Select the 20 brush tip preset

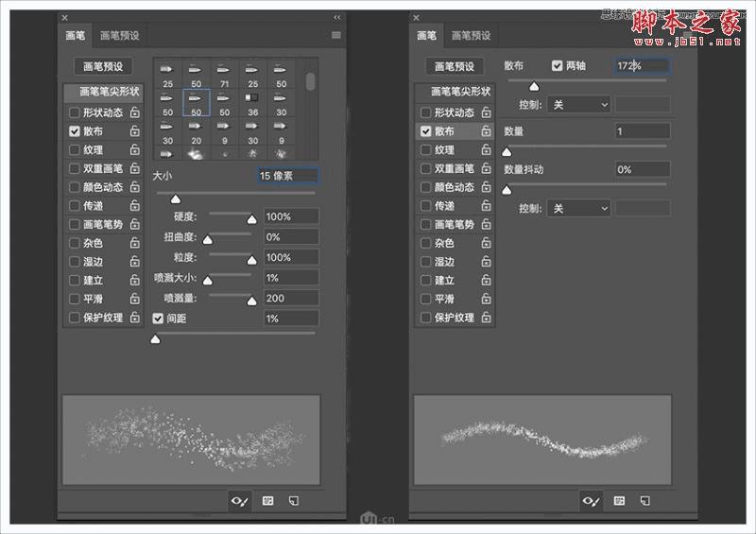196,131
